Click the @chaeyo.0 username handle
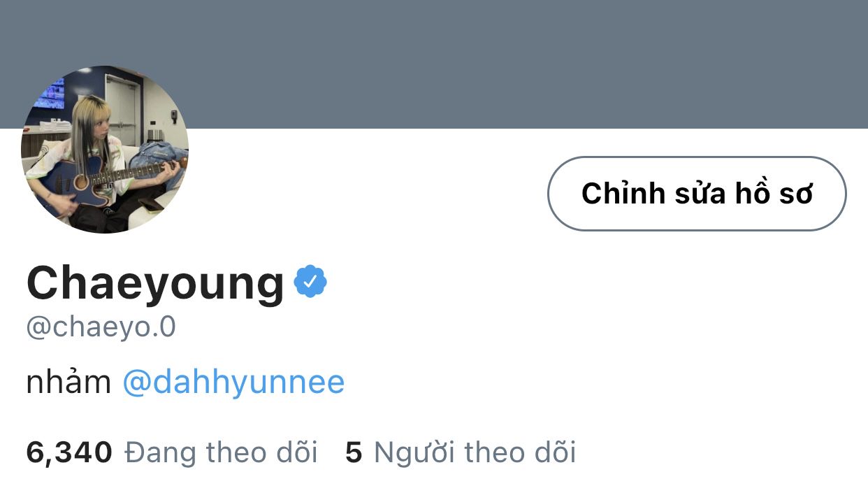The width and height of the screenshot is (868, 479). (101, 327)
